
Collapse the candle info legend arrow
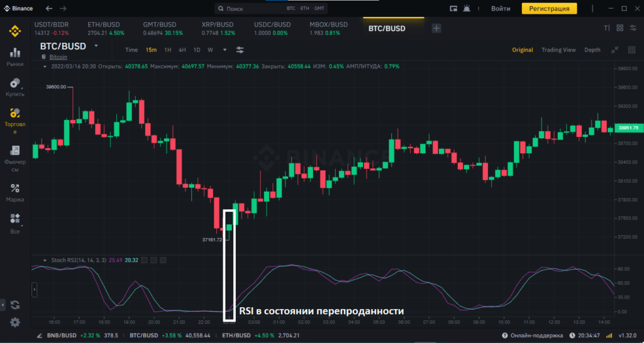(x=45, y=66)
